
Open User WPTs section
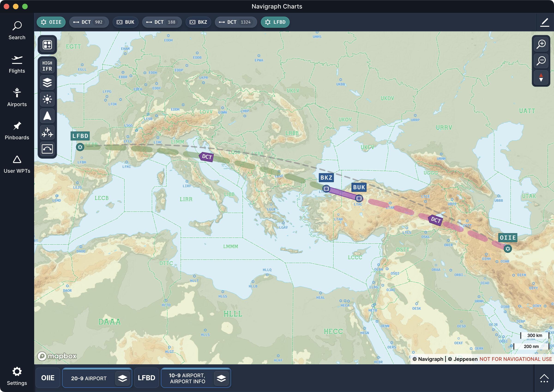(17, 164)
